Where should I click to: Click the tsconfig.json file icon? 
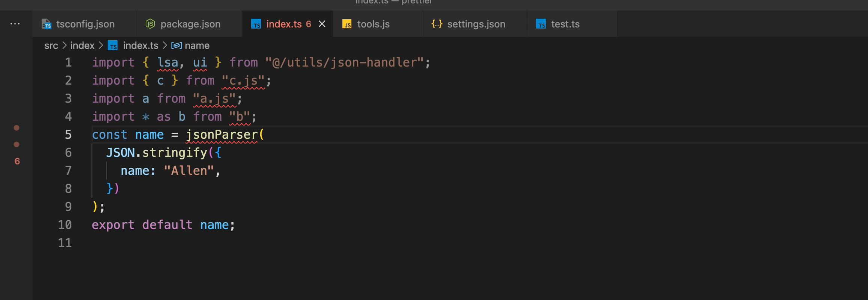(46, 24)
